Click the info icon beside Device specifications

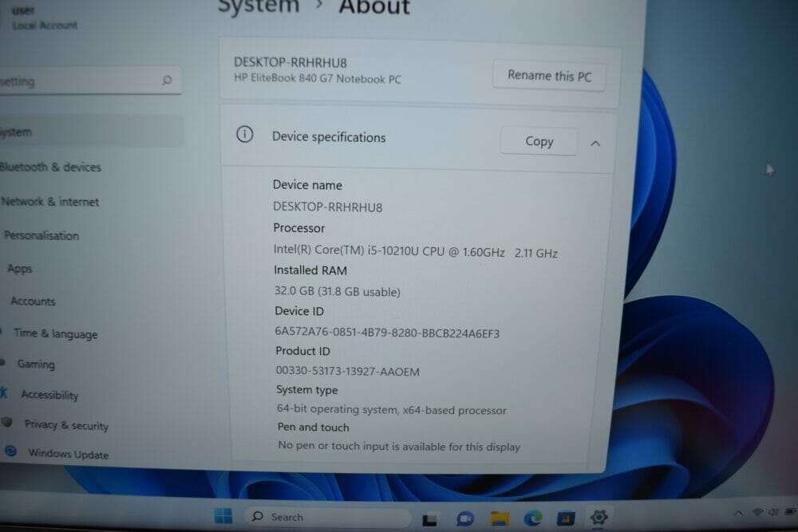click(x=245, y=134)
